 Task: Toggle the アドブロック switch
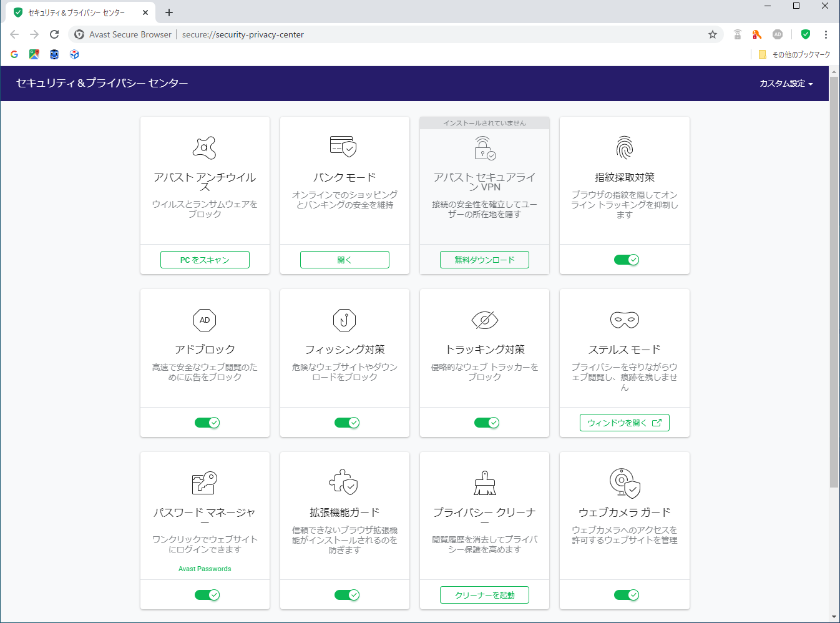pos(207,423)
